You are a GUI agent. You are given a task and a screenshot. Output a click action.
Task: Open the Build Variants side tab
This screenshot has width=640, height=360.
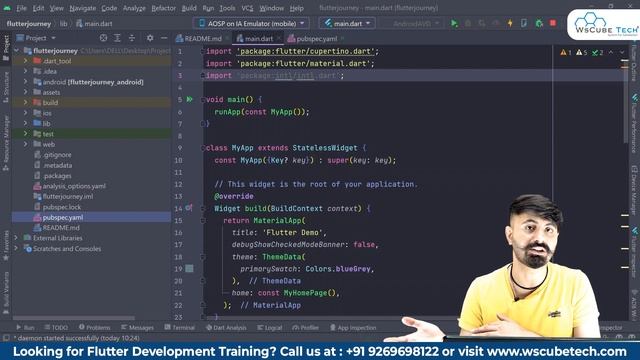pyautogui.click(x=6, y=293)
